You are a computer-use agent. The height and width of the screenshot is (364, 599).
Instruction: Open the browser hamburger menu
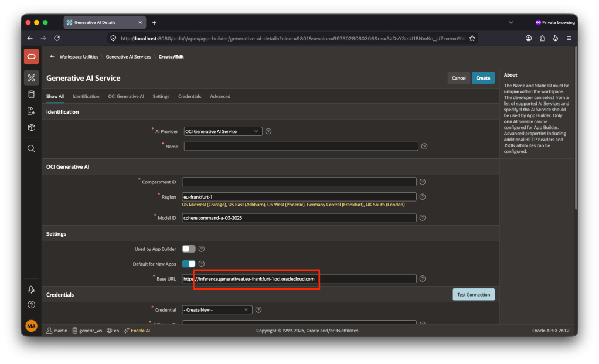pos(569,38)
